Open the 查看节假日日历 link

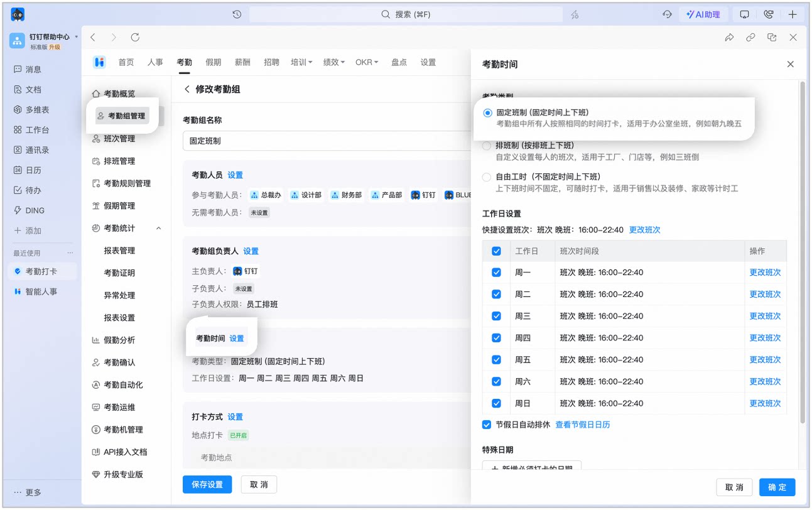(582, 425)
